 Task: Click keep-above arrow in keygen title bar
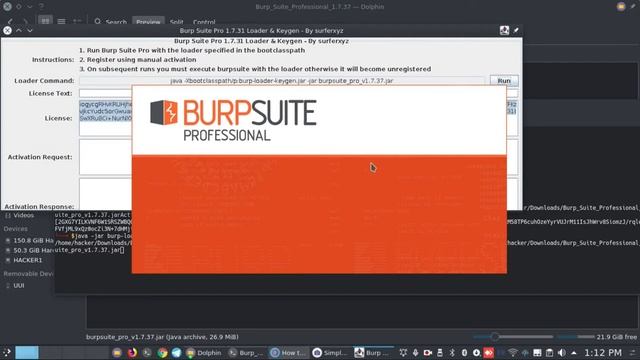click(19, 30)
